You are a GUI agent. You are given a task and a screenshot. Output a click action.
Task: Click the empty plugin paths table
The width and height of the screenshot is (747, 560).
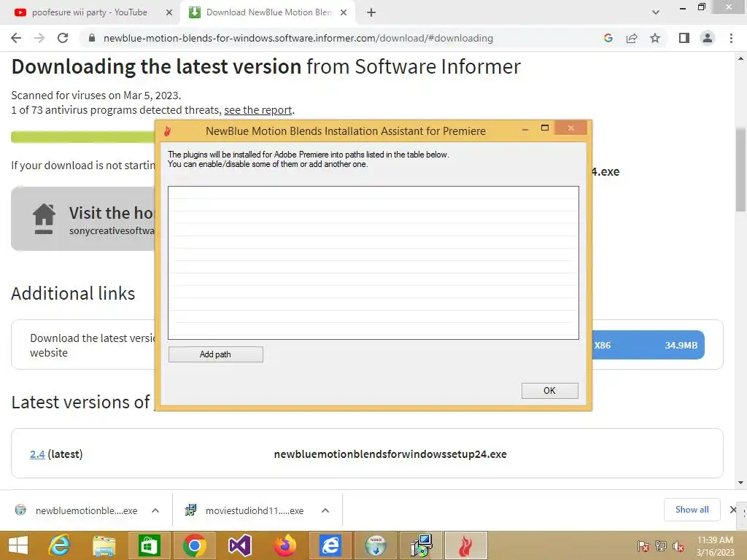pyautogui.click(x=373, y=262)
